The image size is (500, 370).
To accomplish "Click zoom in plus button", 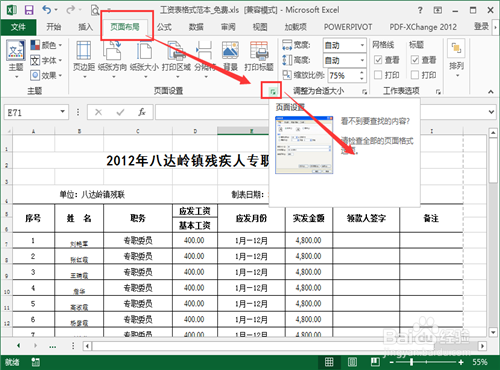I will click(x=461, y=362).
